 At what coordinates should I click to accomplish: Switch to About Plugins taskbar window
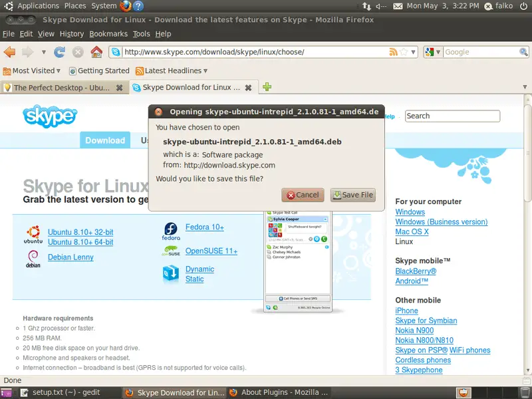tap(279, 392)
